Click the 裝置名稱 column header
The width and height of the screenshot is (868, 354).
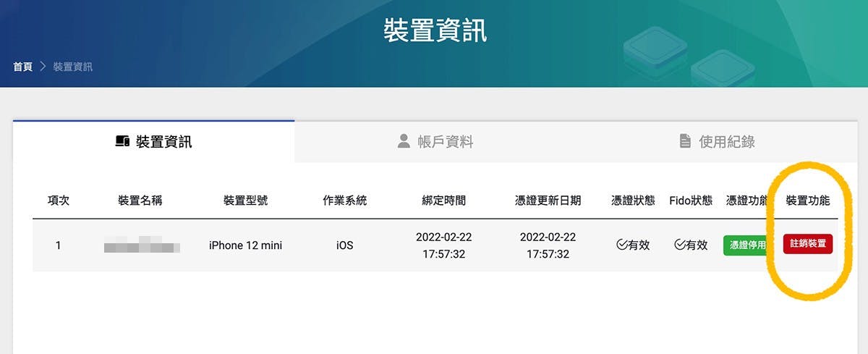[x=140, y=201]
